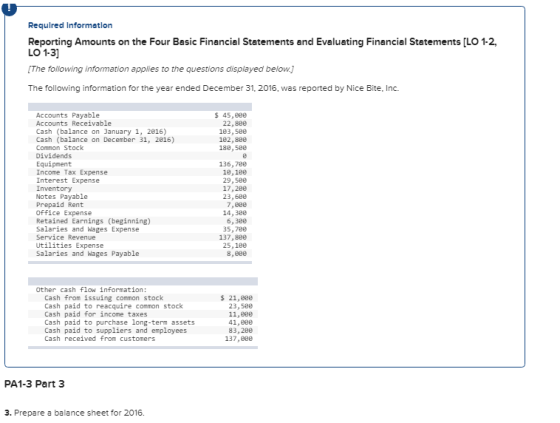Select 'Retained Earnings (beginning)' row label
Screen dimensions: 560x423
click(93, 221)
